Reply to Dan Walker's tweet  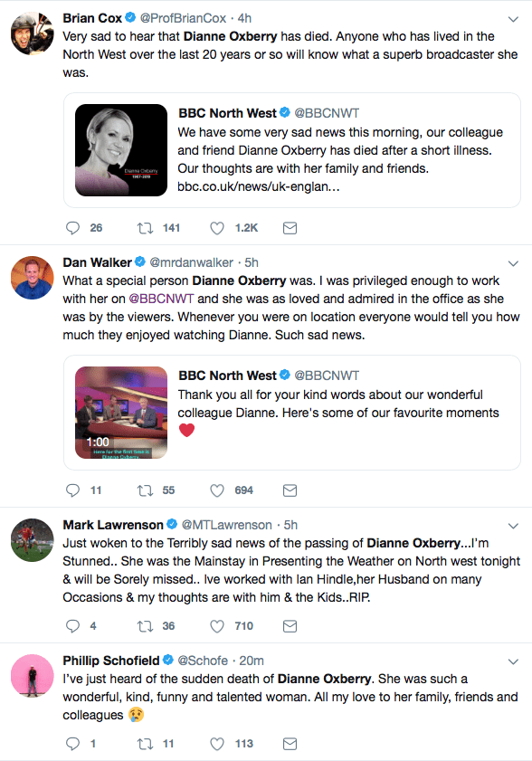tap(72, 490)
